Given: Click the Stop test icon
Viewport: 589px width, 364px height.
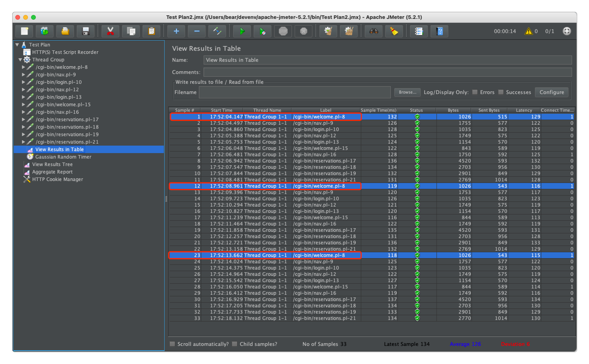Looking at the screenshot, I should coord(283,31).
